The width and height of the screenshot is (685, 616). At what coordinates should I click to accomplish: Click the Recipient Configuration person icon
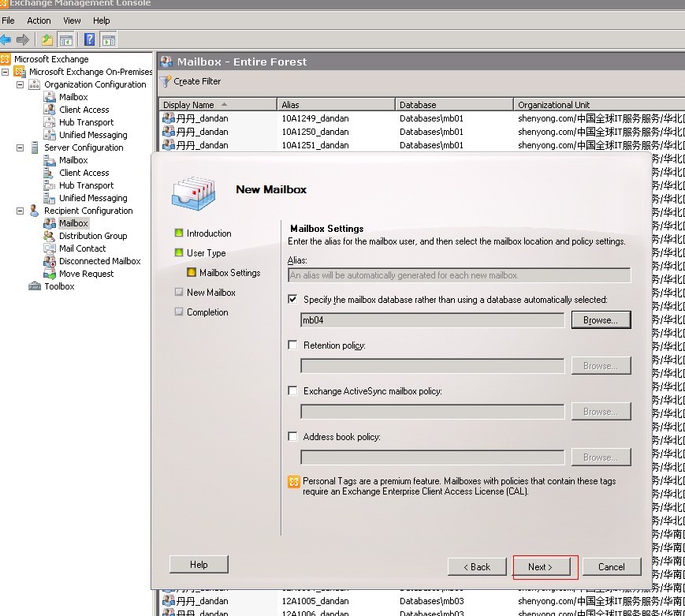pyautogui.click(x=34, y=211)
